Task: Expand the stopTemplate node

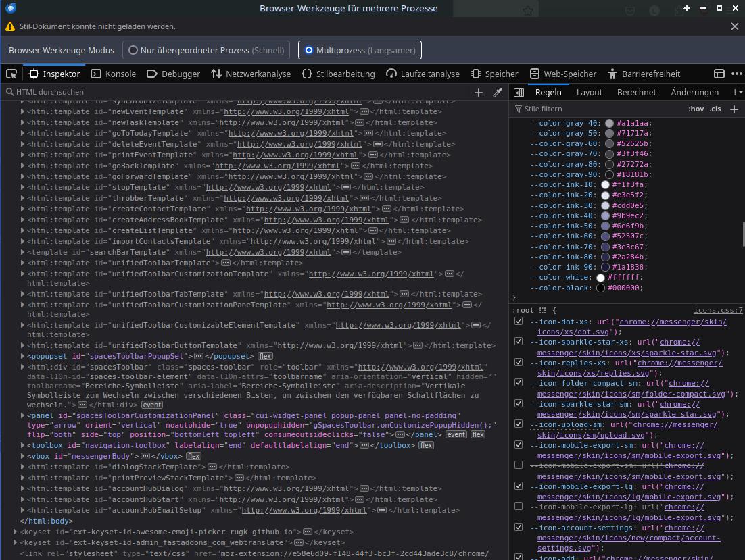Action: click(x=22, y=188)
